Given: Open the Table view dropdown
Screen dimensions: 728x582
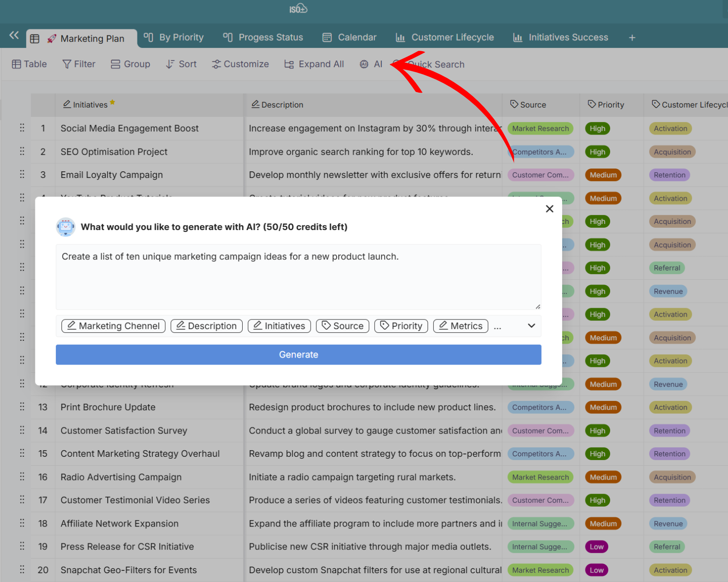Looking at the screenshot, I should tap(29, 64).
